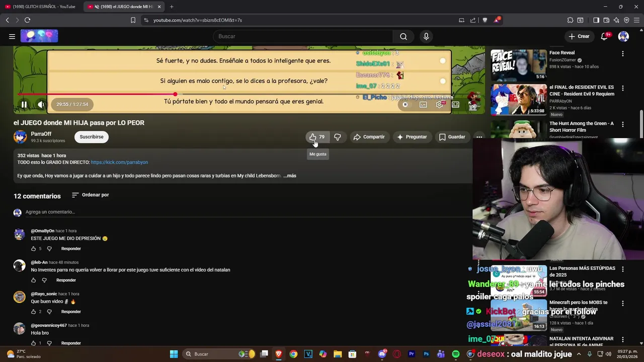Dislike the @OmaByOn comment
Screen dimensions: 644x362
coord(49,249)
